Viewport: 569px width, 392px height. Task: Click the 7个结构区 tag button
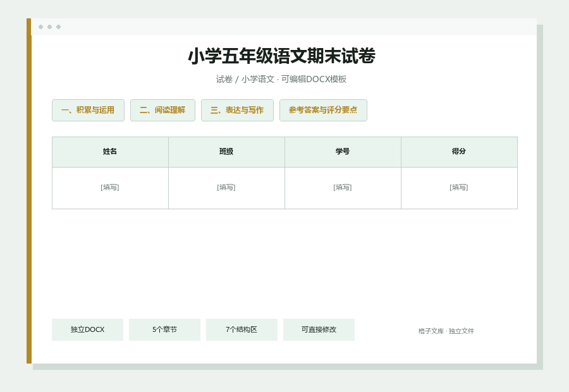click(x=242, y=329)
